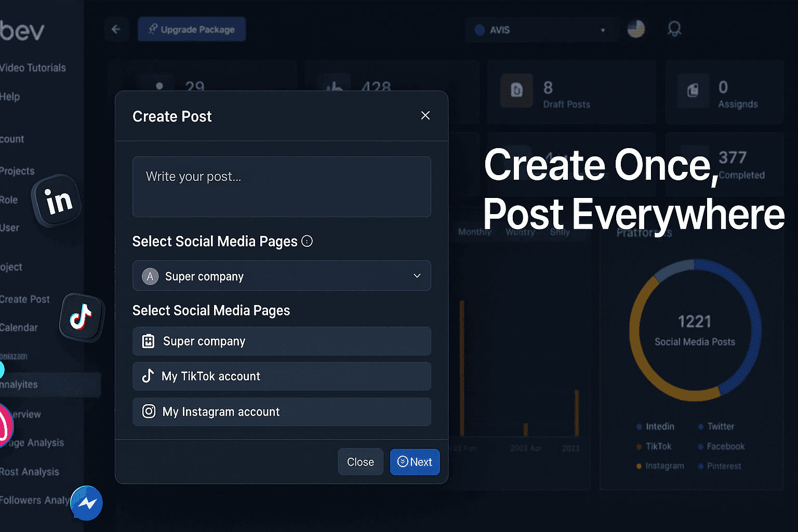
Task: Click the floating LinkedIn icon
Action: pos(57,201)
